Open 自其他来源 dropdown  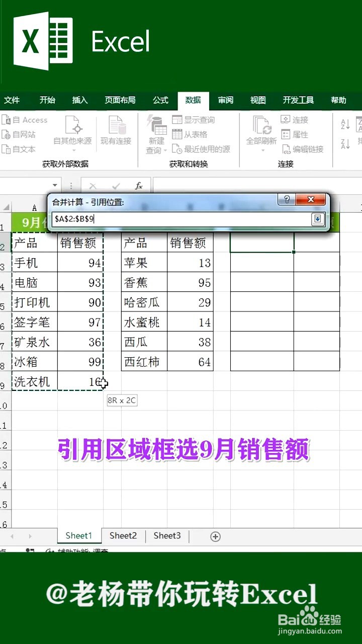[73, 134]
